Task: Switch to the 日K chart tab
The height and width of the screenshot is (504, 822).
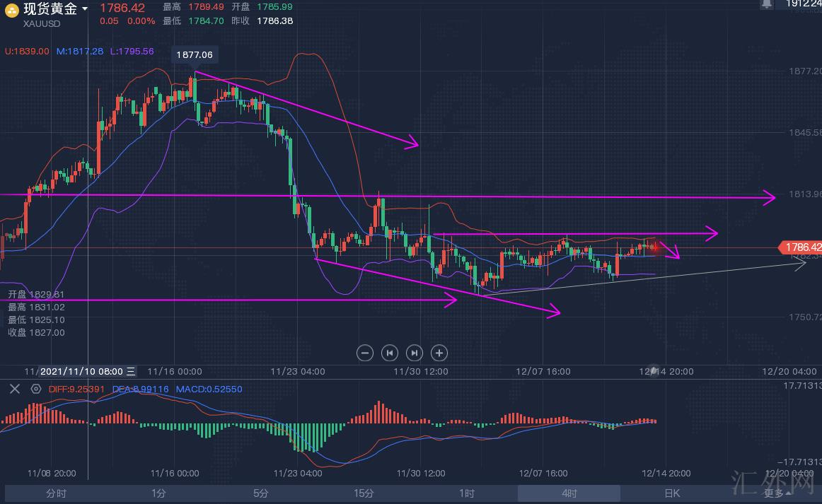Action: [671, 493]
